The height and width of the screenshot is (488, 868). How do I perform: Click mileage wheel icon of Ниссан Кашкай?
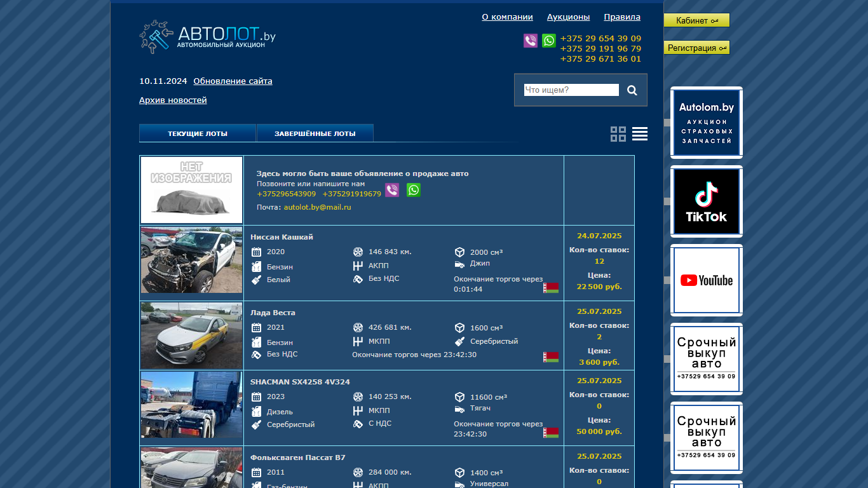click(358, 252)
